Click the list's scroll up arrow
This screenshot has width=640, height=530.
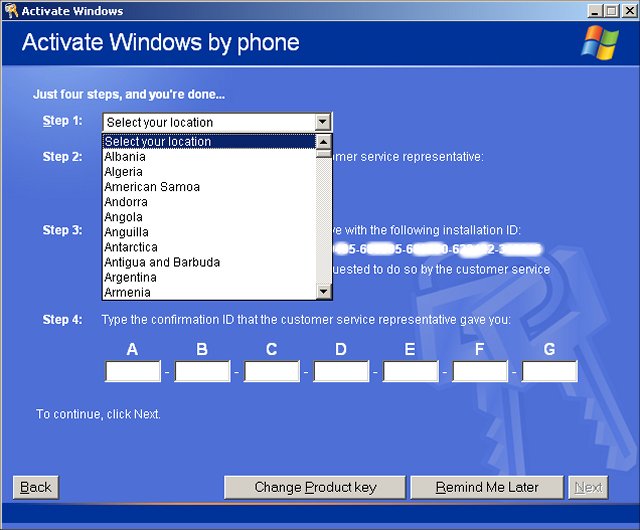coord(323,142)
